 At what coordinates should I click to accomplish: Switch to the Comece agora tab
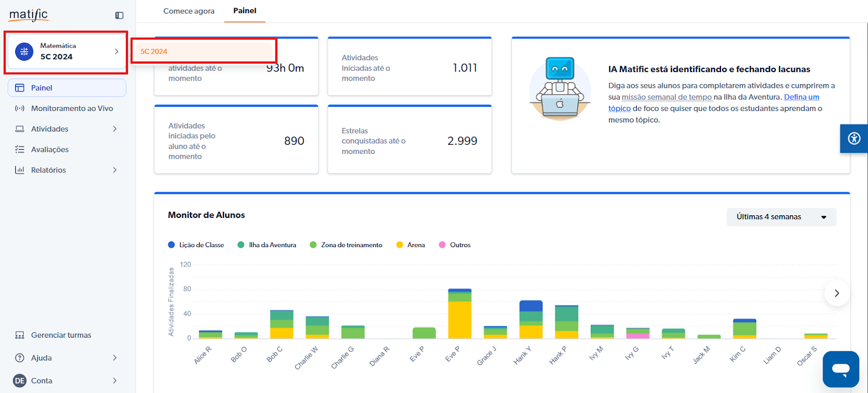189,11
